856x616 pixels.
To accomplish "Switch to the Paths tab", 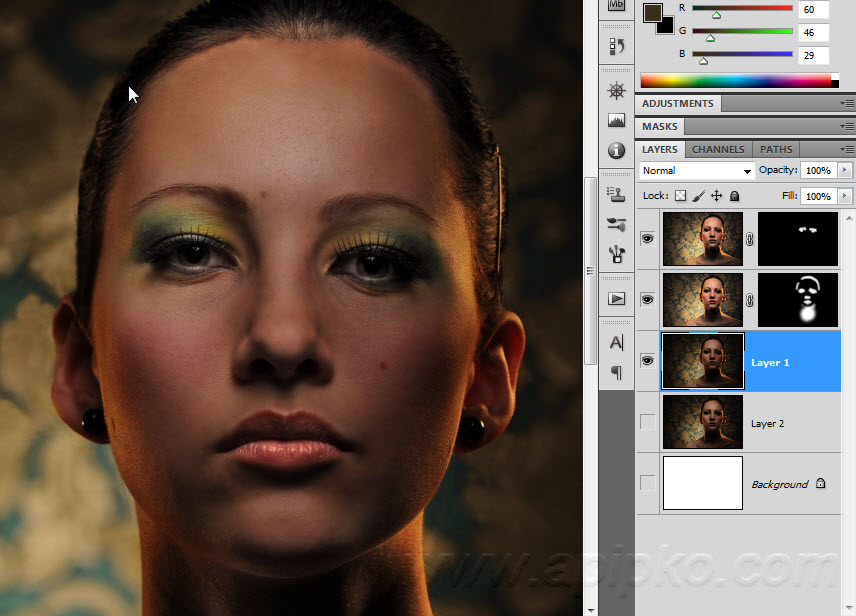I will click(776, 149).
